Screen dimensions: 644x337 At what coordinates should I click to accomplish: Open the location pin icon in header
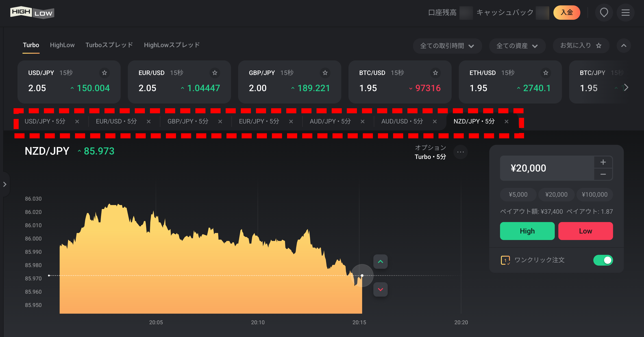coord(604,13)
